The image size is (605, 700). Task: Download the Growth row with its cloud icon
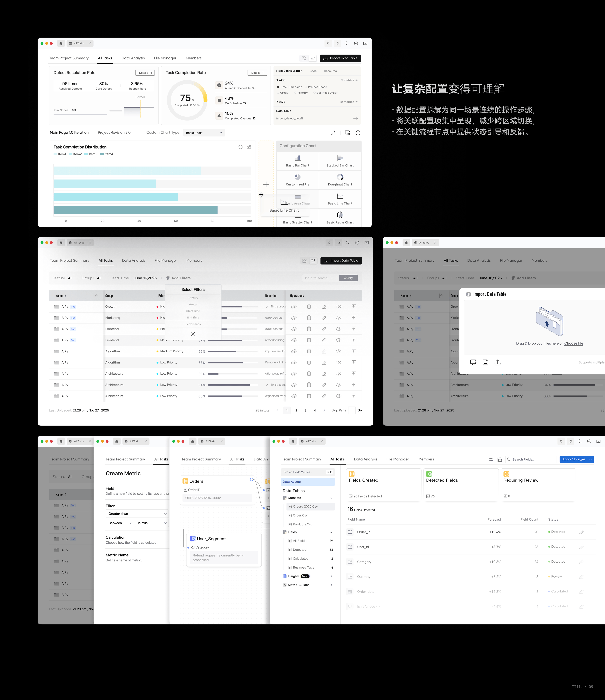[294, 306]
